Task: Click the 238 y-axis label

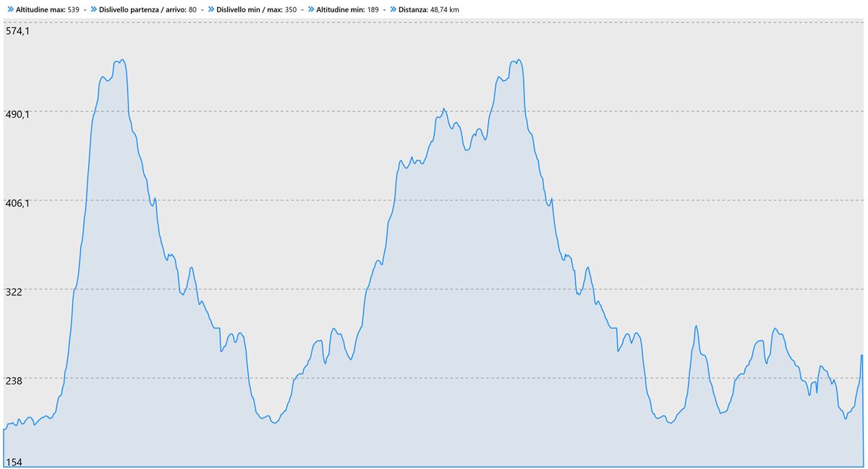Action: 14,382
